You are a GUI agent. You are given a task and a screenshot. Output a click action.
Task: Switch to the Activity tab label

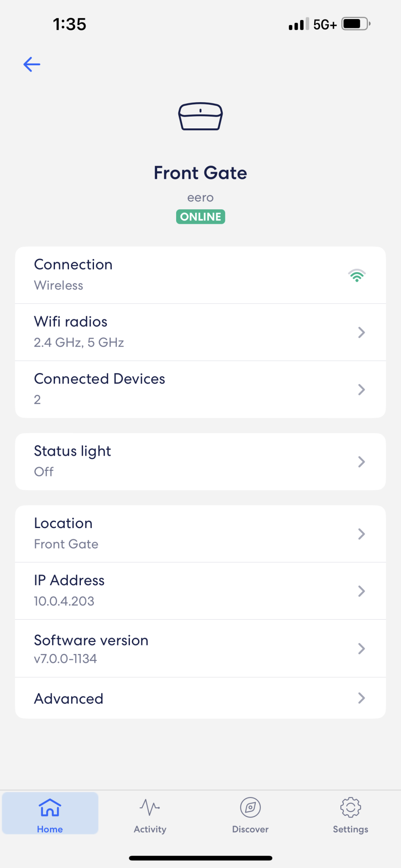click(150, 829)
